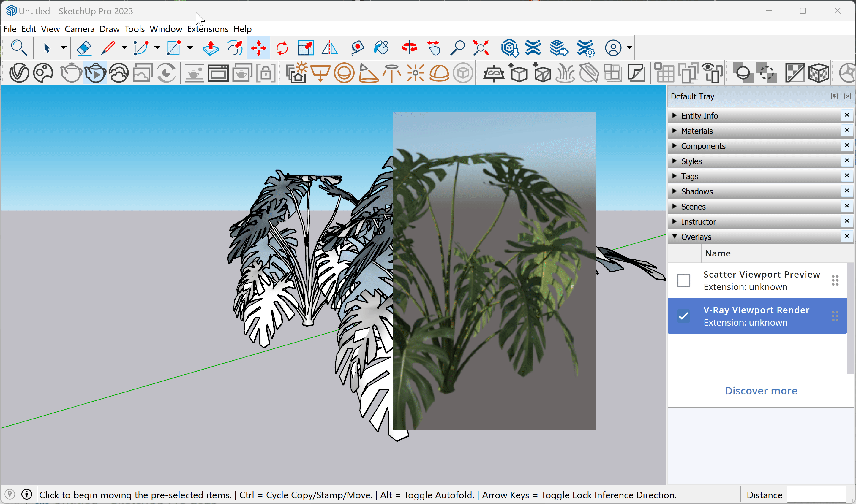This screenshot has height=504, width=856.
Task: Activate the Push/Pull tool
Action: (211, 47)
